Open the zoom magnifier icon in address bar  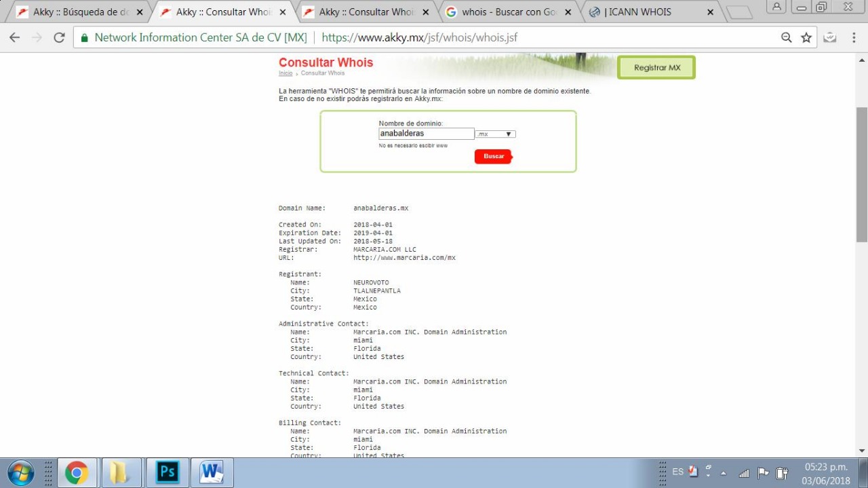pyautogui.click(x=786, y=38)
